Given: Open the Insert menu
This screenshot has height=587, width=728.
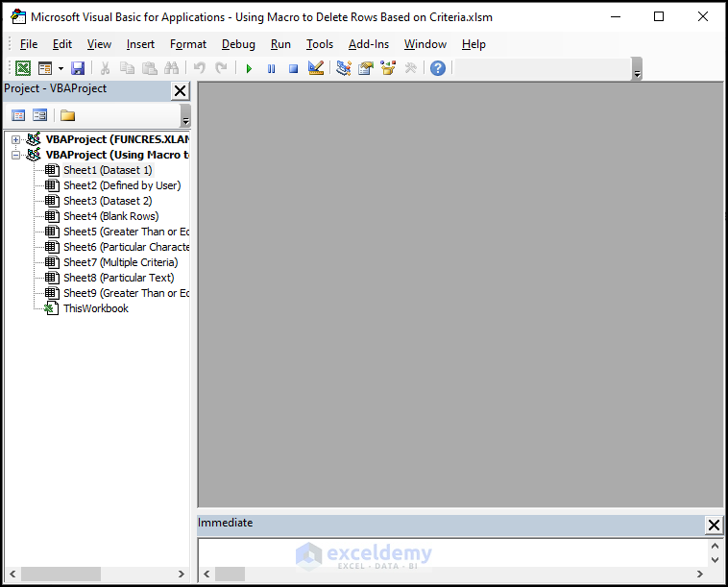Looking at the screenshot, I should click(140, 44).
